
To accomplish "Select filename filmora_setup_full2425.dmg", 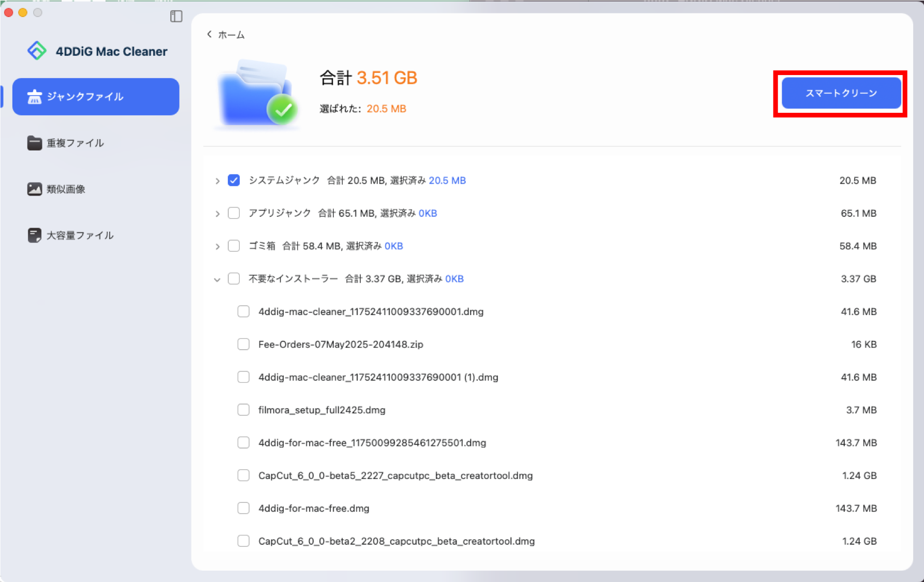I will [322, 410].
